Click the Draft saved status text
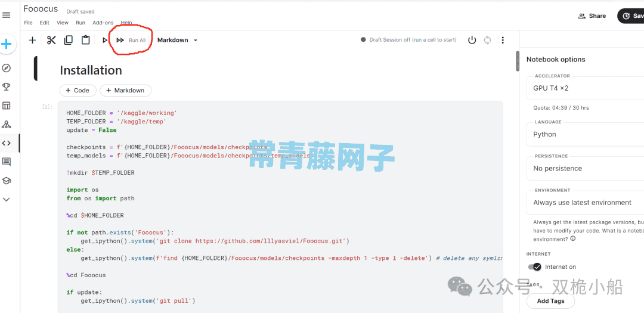This screenshot has width=644, height=313. (80, 12)
